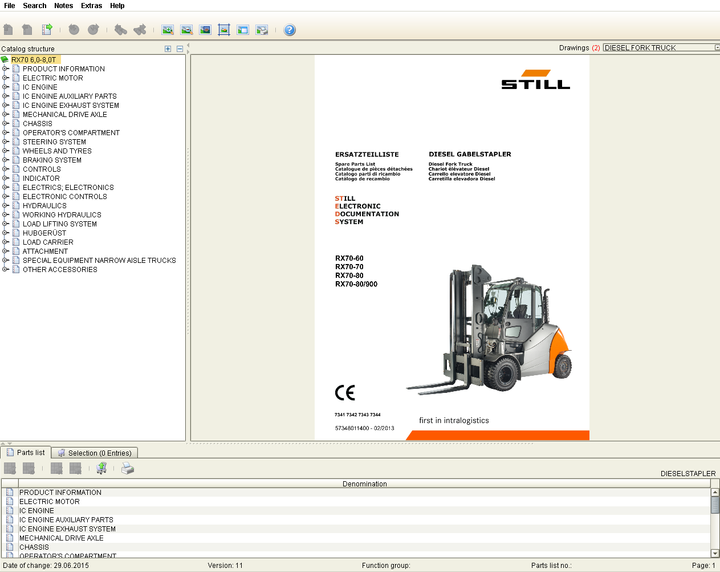This screenshot has width=720, height=572.
Task: Open the File menu
Action: (9, 6)
